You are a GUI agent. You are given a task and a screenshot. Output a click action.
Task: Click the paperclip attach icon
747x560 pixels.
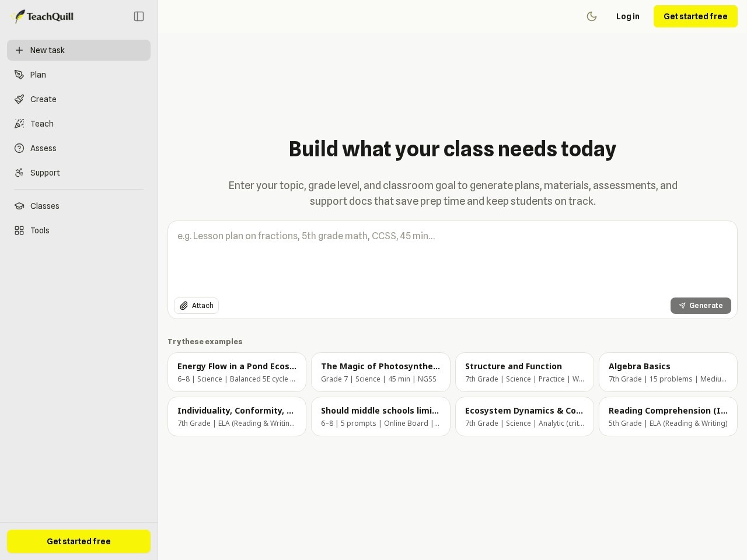pyautogui.click(x=184, y=306)
